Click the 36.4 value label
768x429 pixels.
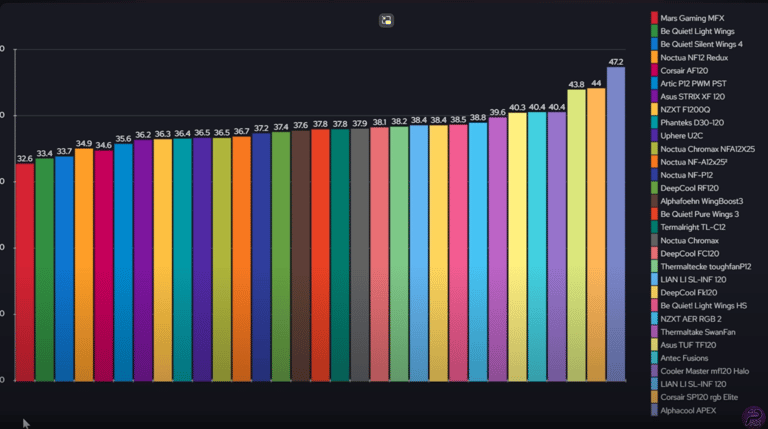click(x=182, y=133)
